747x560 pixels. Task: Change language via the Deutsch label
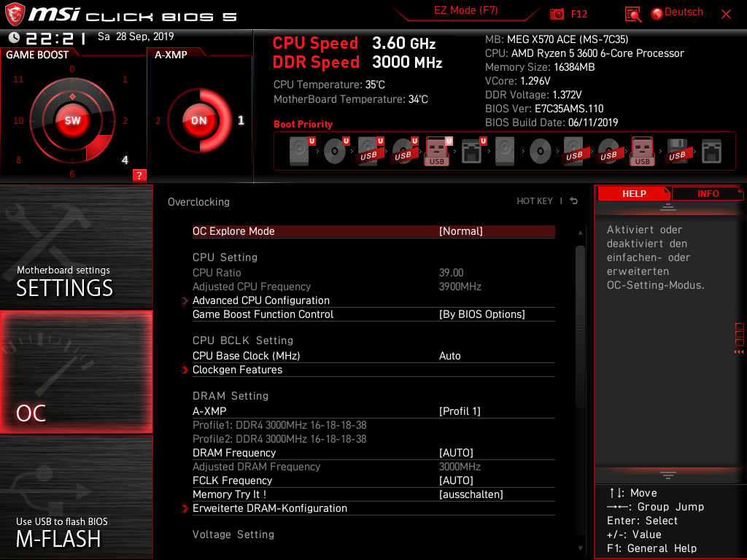pyautogui.click(x=684, y=12)
